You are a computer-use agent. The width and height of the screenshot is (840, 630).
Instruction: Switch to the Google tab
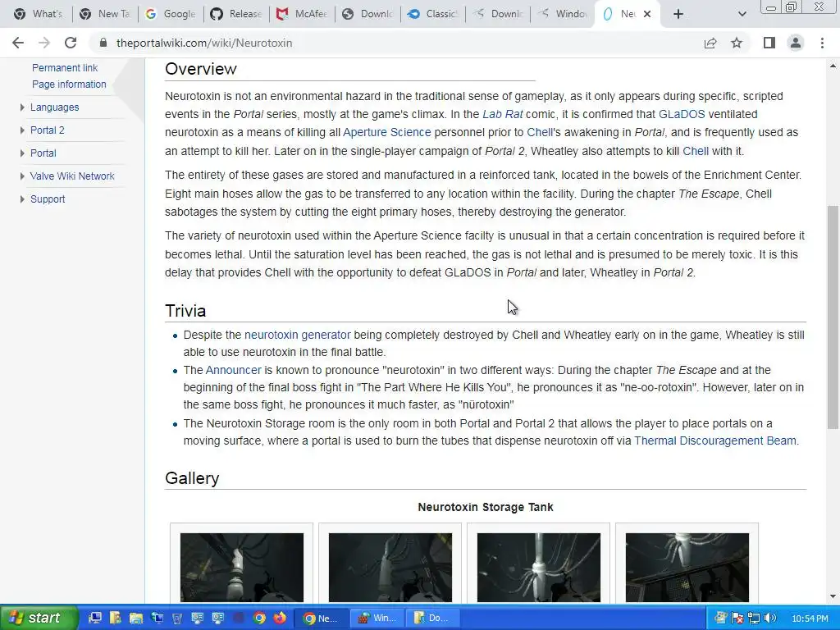click(x=171, y=14)
